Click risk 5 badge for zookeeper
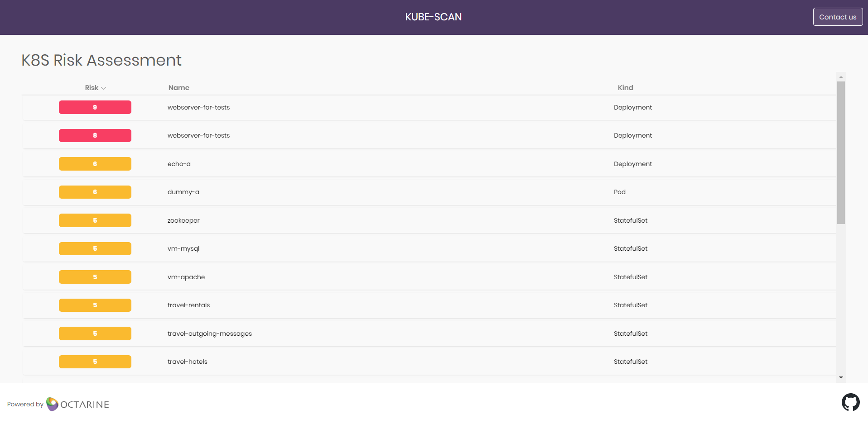The height and width of the screenshot is (424, 868). pyautogui.click(x=95, y=220)
